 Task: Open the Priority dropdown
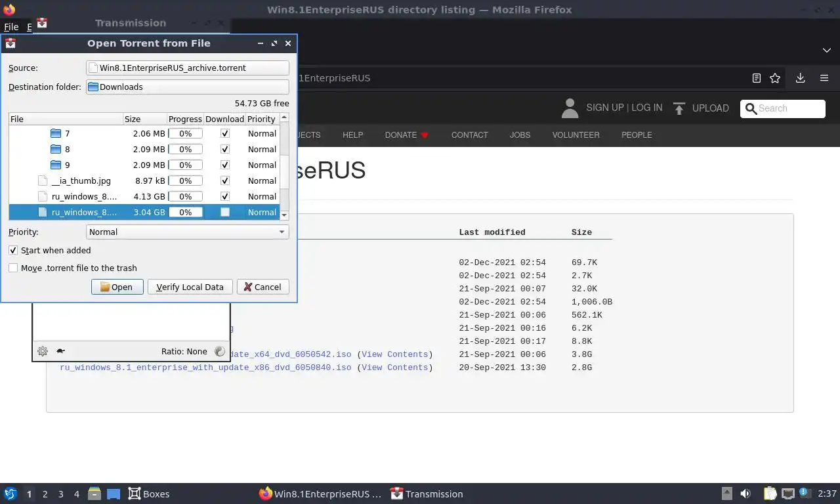[x=188, y=232]
